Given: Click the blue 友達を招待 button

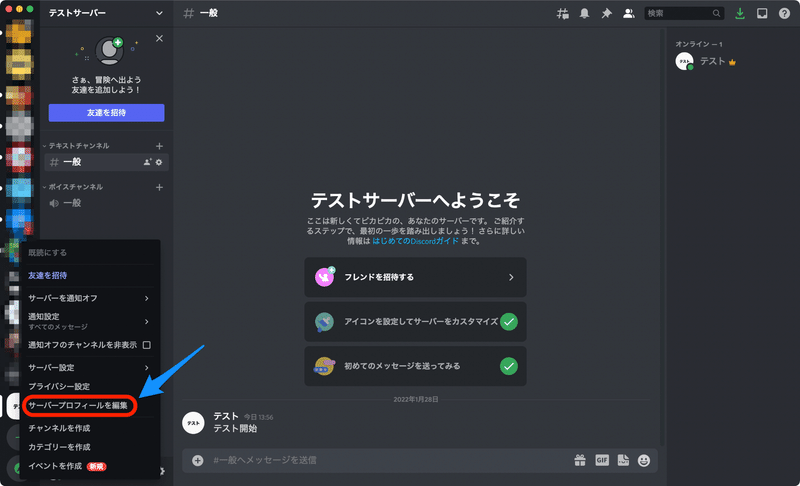Looking at the screenshot, I should (x=106, y=113).
